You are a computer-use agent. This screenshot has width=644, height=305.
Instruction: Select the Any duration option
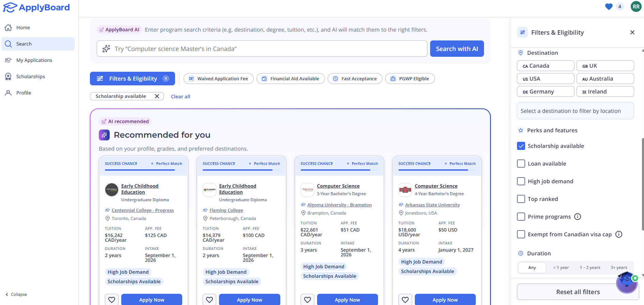(x=532, y=268)
